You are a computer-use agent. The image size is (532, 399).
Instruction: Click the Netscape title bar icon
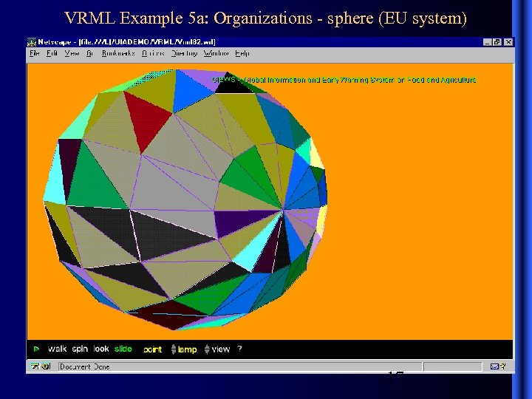coord(32,42)
